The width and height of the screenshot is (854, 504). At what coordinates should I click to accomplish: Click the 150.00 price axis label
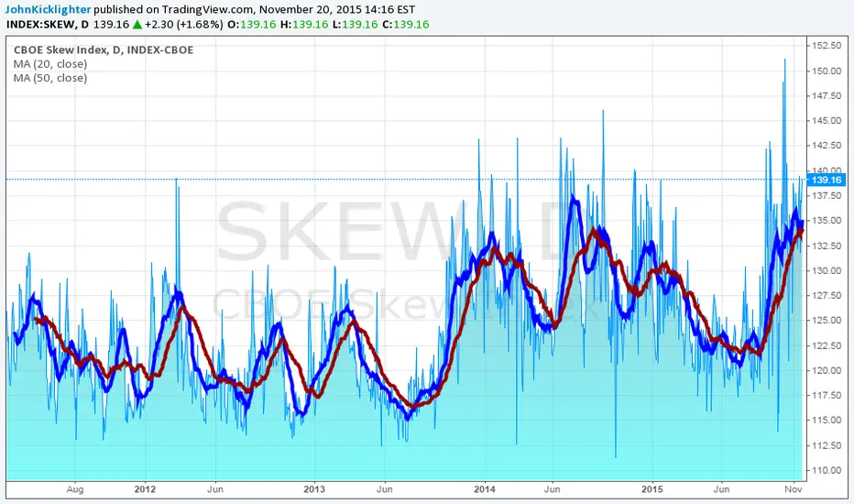click(827, 71)
